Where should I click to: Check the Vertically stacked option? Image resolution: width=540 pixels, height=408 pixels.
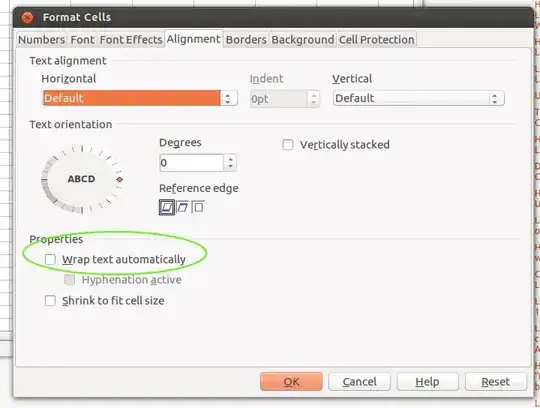288,145
